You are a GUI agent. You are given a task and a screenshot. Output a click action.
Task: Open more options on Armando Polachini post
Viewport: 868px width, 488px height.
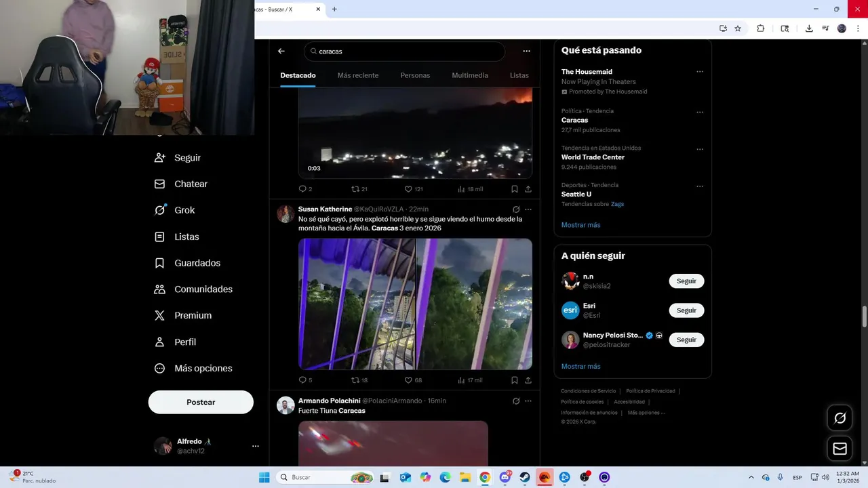point(528,401)
